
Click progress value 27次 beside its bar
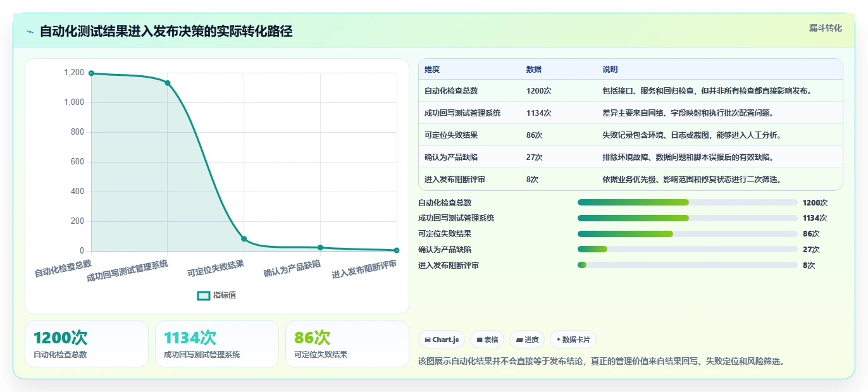point(811,250)
